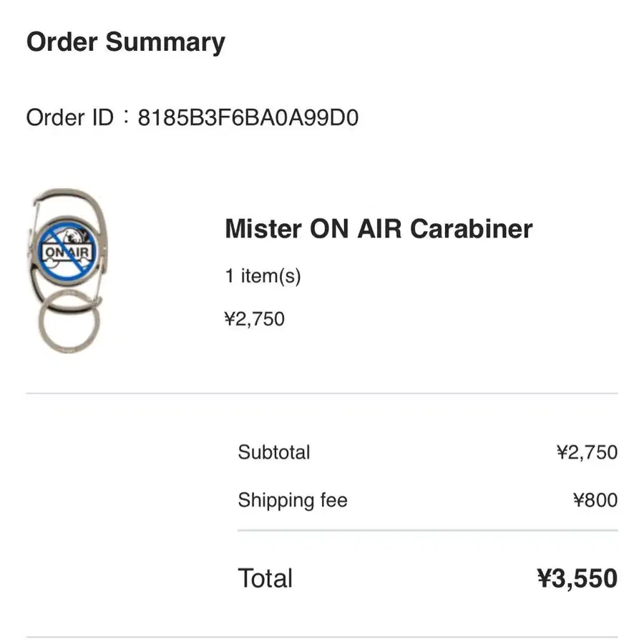This screenshot has height=644, width=644.
Task: Select the subtotal amount ¥2,750 on the right
Action: (x=586, y=452)
